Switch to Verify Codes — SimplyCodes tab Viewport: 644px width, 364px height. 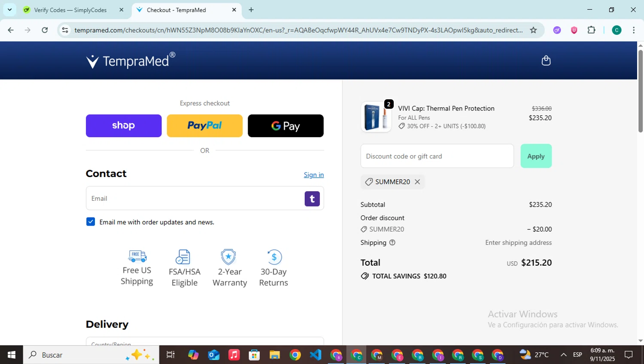70,10
